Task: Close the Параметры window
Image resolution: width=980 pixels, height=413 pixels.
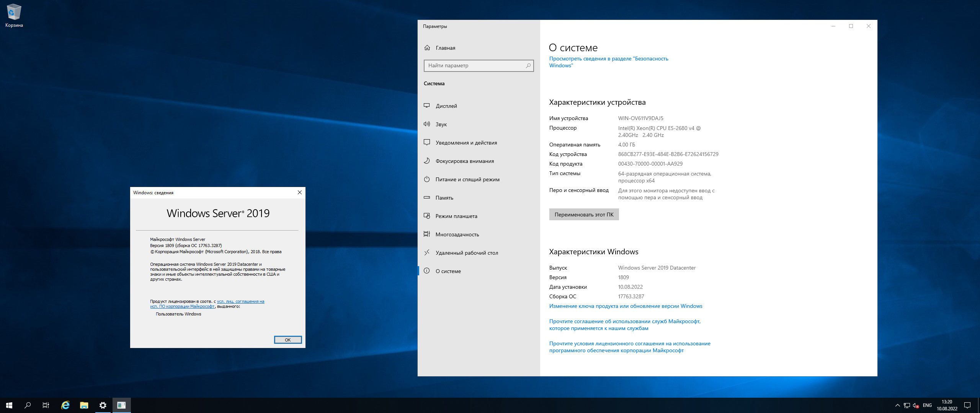Action: point(868,26)
